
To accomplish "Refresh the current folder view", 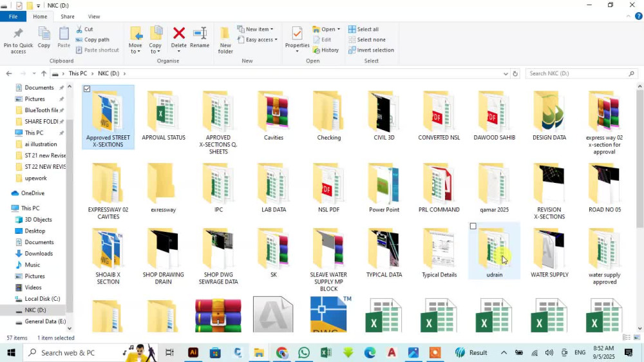I will [515, 73].
